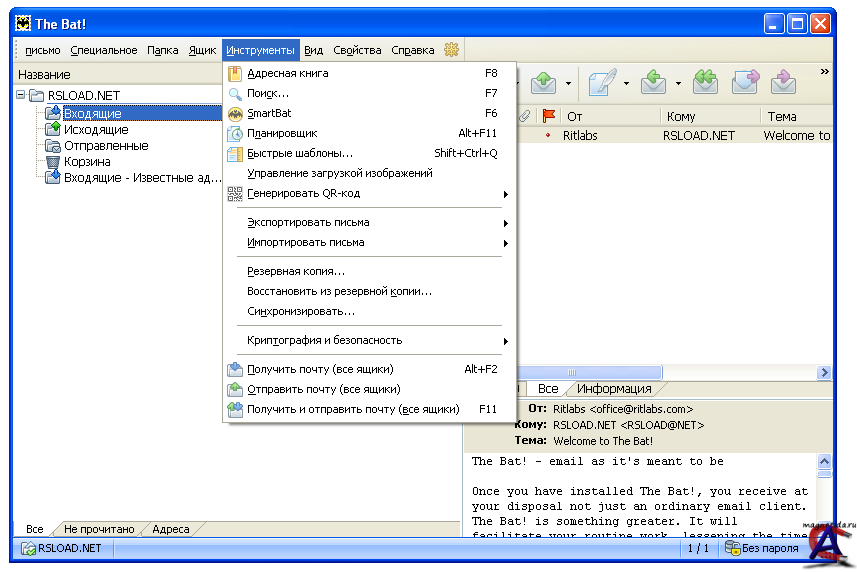
Task: Select Получить почту (все ящики)
Action: click(x=320, y=369)
